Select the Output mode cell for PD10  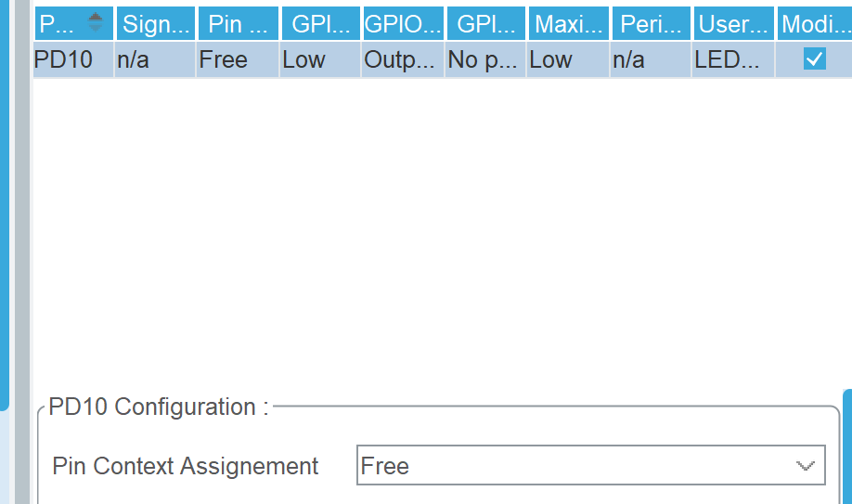[403, 59]
